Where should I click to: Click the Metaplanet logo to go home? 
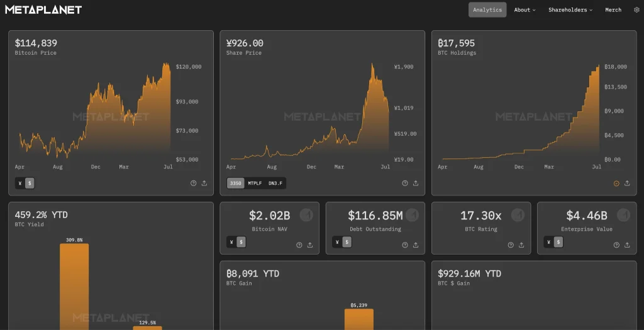(43, 10)
